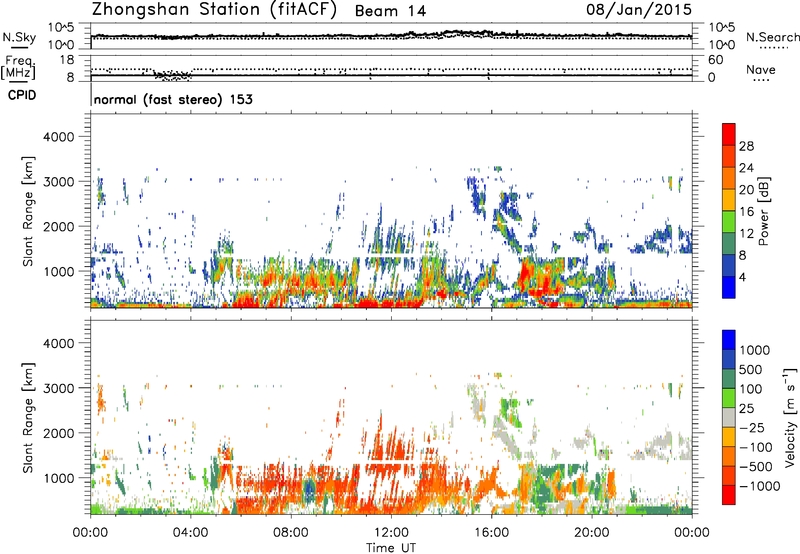Screen dimensions: 800x554
Task: Click the '3000' tick on velocity panel axis
Action: [58, 388]
